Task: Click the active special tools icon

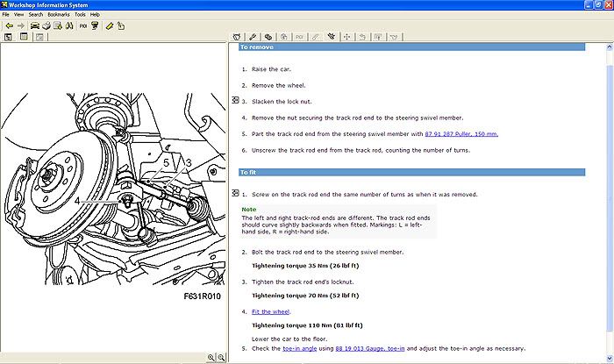Action: tap(332, 37)
